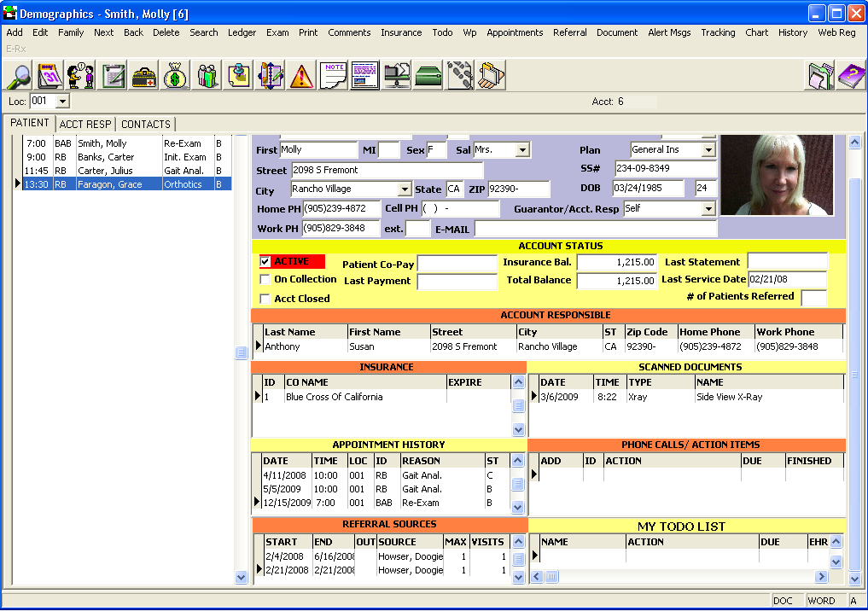868x611 pixels.
Task: Open the Ledger menu
Action: coord(242,32)
